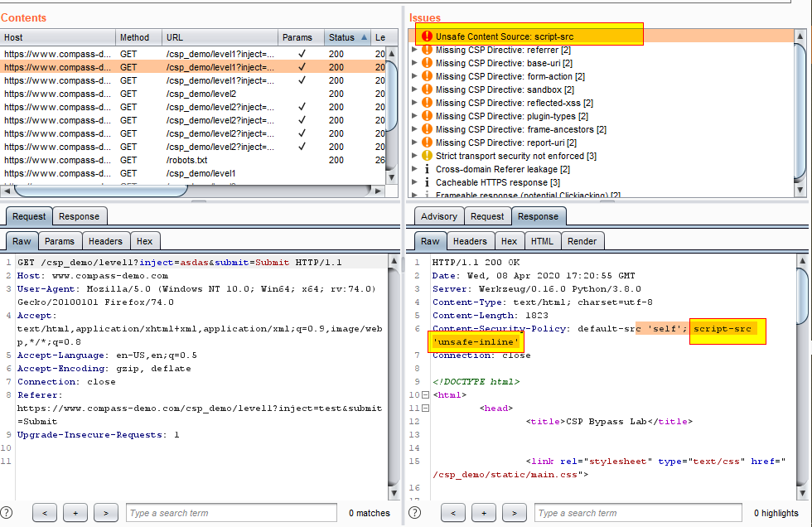Image resolution: width=812 pixels, height=527 pixels.
Task: Click the info icon beside Cross-domain Referer leakage
Action: (427, 169)
